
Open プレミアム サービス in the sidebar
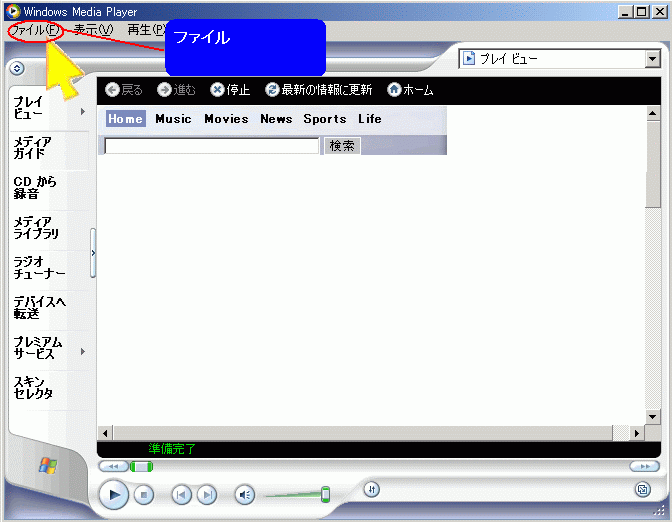38,348
